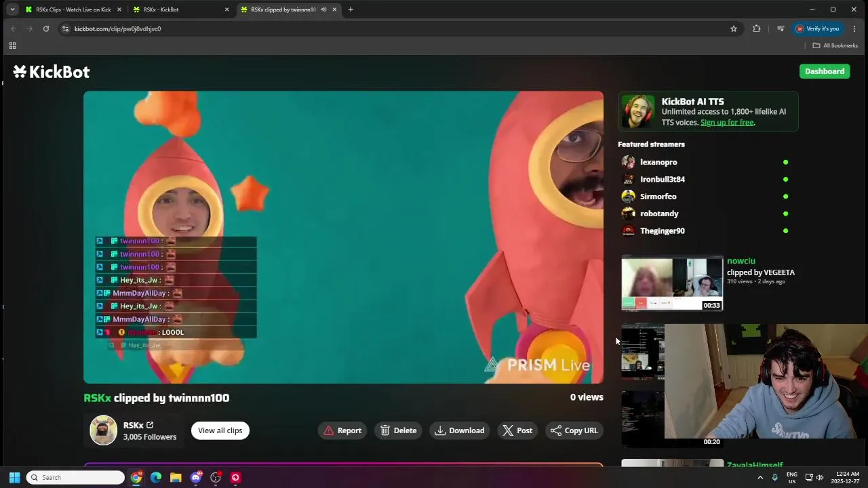This screenshot has width=868, height=488.
Task: Open the Windows Start menu
Action: click(14, 478)
